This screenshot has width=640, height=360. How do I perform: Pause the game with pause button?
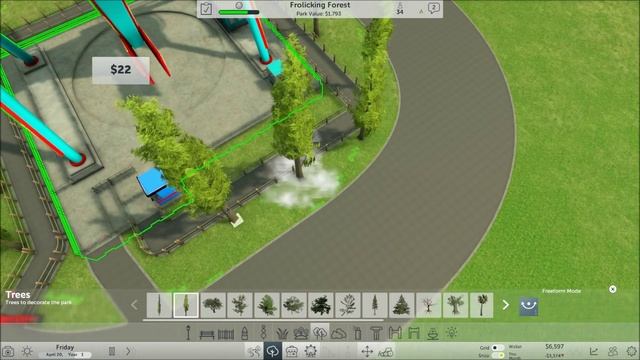112,351
